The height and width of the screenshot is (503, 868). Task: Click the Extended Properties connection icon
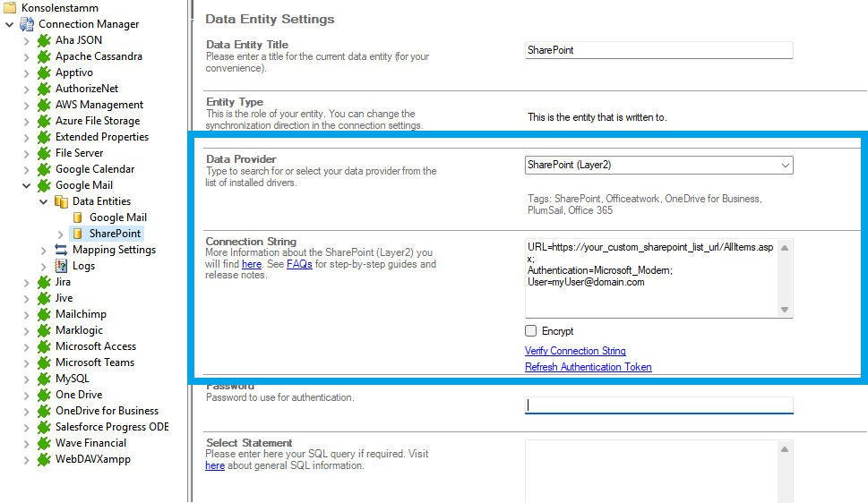tap(44, 137)
